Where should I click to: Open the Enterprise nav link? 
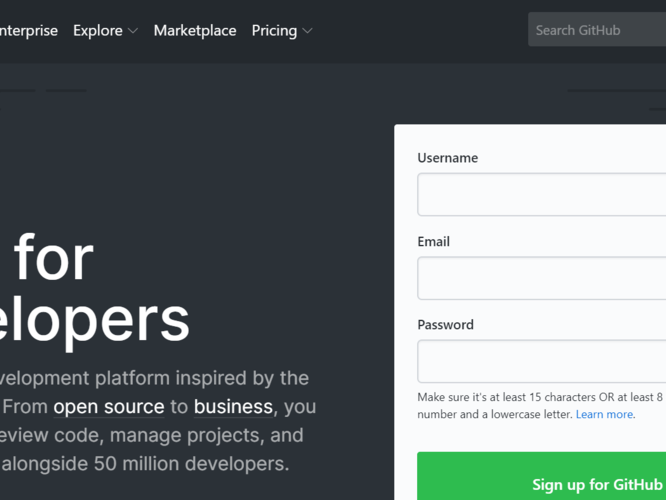click(x=28, y=31)
